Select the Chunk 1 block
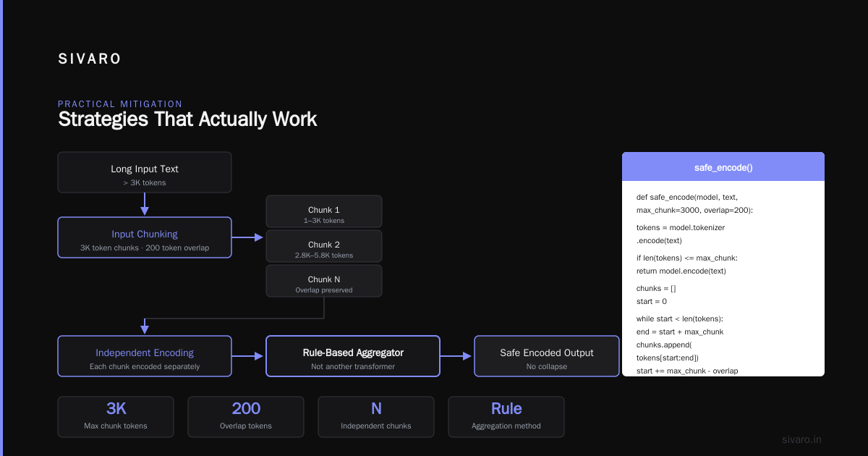The height and width of the screenshot is (456, 868). pyautogui.click(x=324, y=211)
